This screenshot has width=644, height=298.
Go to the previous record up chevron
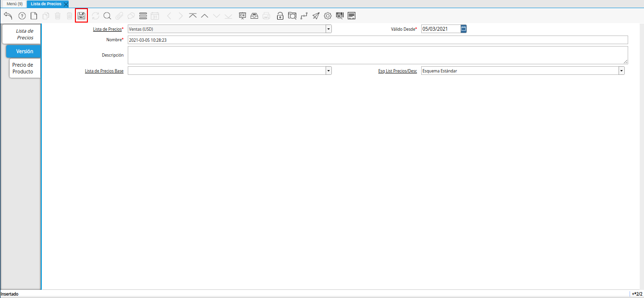[x=205, y=16]
